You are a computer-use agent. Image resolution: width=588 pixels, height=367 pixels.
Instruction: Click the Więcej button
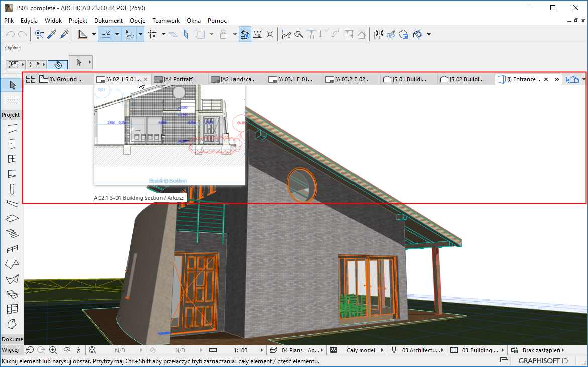10,350
